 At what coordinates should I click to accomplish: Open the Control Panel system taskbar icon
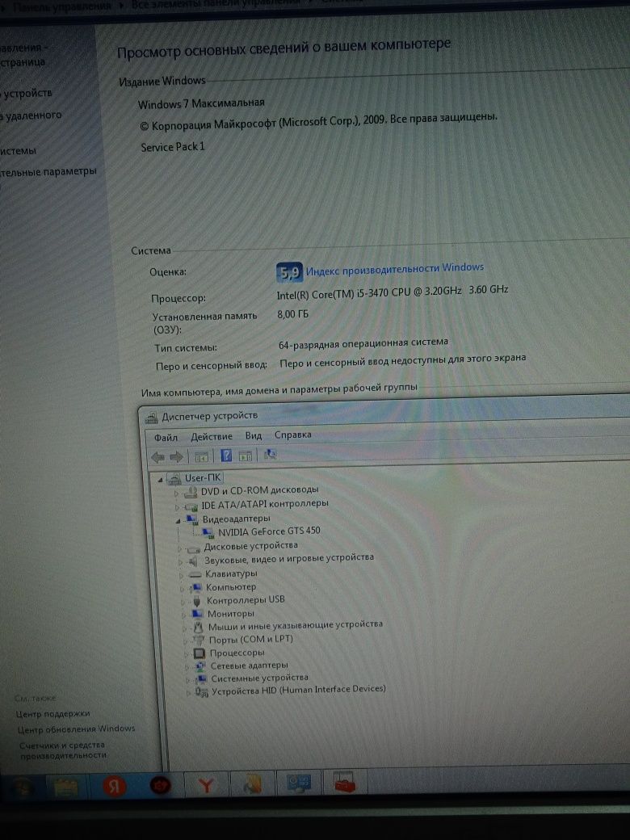[299, 783]
